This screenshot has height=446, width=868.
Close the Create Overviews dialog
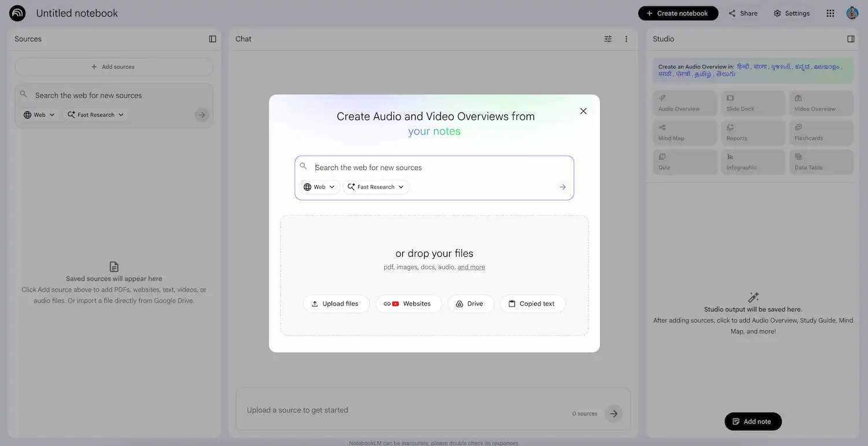[583, 111]
